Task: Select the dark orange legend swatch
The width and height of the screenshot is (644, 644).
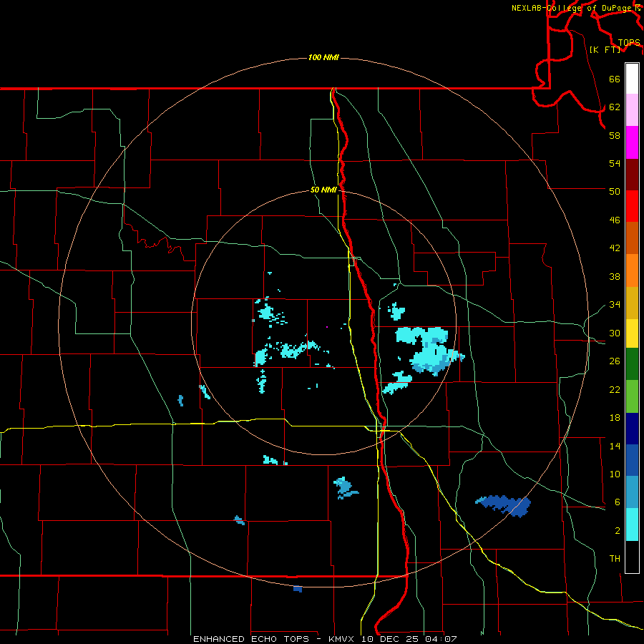Action: coord(632,238)
